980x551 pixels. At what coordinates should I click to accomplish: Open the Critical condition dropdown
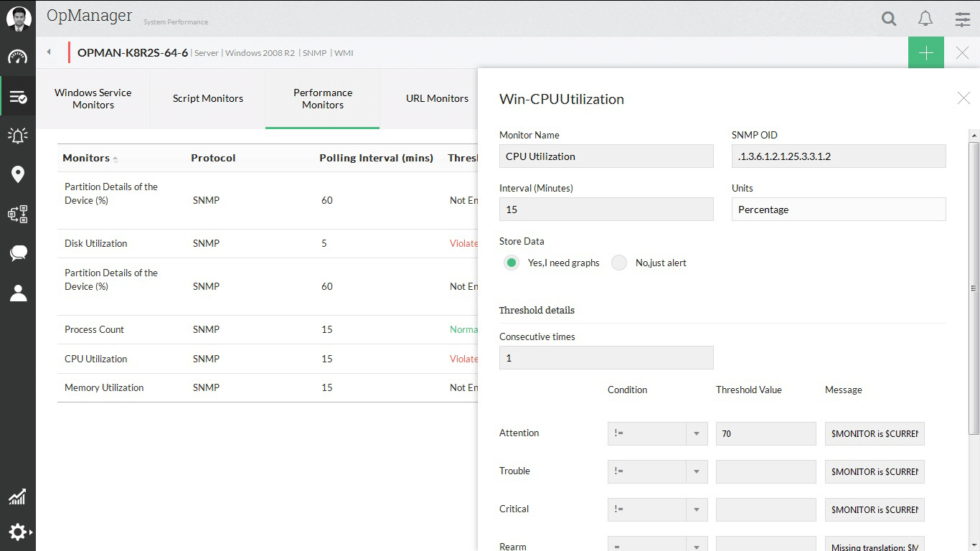click(x=657, y=509)
